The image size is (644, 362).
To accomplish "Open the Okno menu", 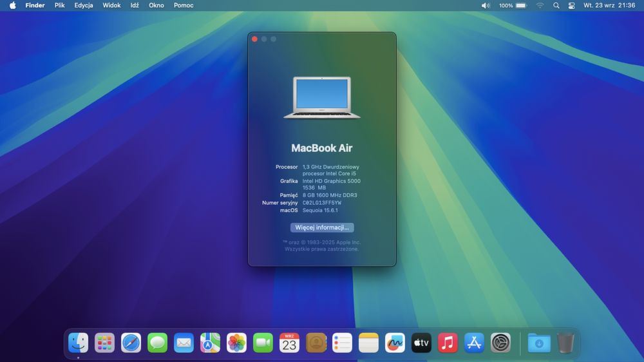I will 156,5.
